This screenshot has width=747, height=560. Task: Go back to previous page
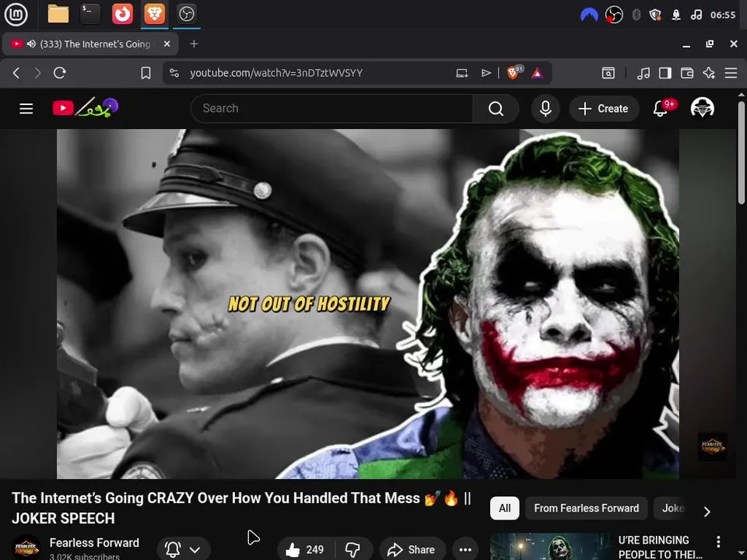pyautogui.click(x=16, y=73)
